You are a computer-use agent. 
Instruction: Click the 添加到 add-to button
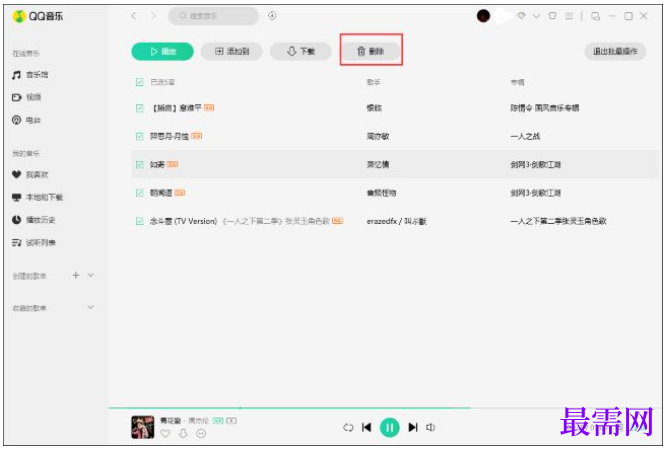point(232,51)
